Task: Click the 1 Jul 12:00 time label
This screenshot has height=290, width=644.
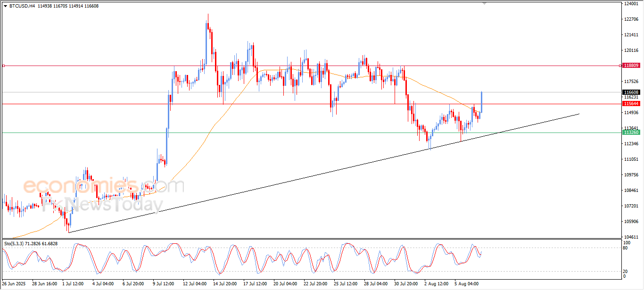Action: (73, 284)
